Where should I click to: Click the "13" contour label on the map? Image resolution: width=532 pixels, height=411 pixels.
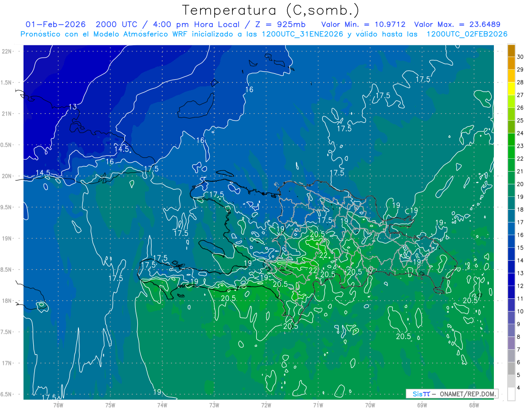[73, 106]
